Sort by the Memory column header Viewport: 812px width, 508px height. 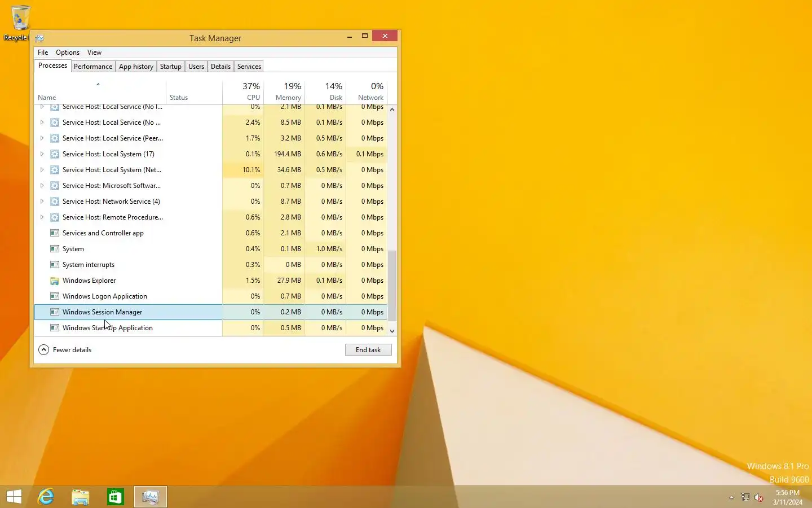pyautogui.click(x=284, y=91)
